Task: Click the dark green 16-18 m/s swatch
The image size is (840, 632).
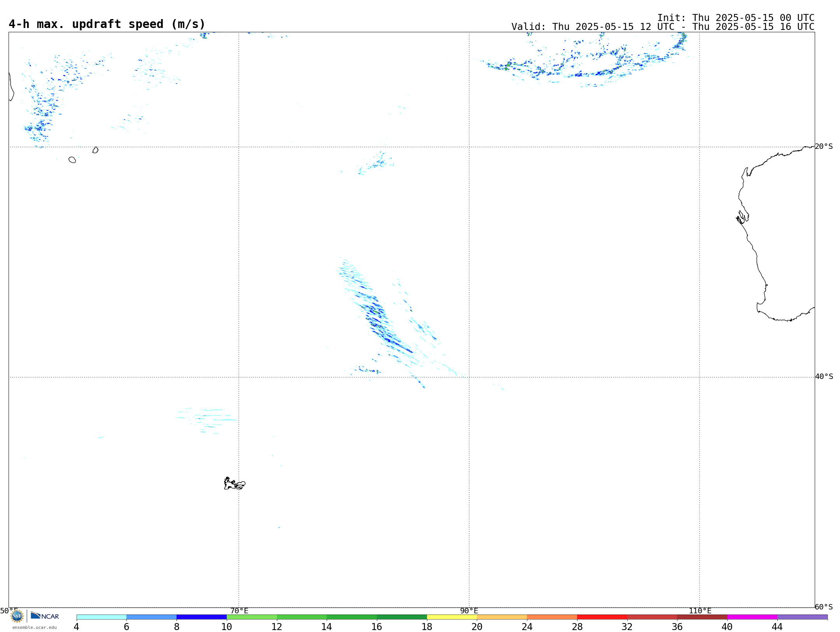Action: click(x=402, y=617)
